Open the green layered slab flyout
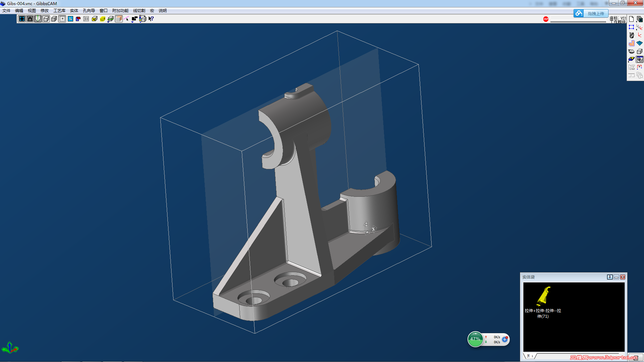This screenshot has height=362, width=644. [x=110, y=19]
